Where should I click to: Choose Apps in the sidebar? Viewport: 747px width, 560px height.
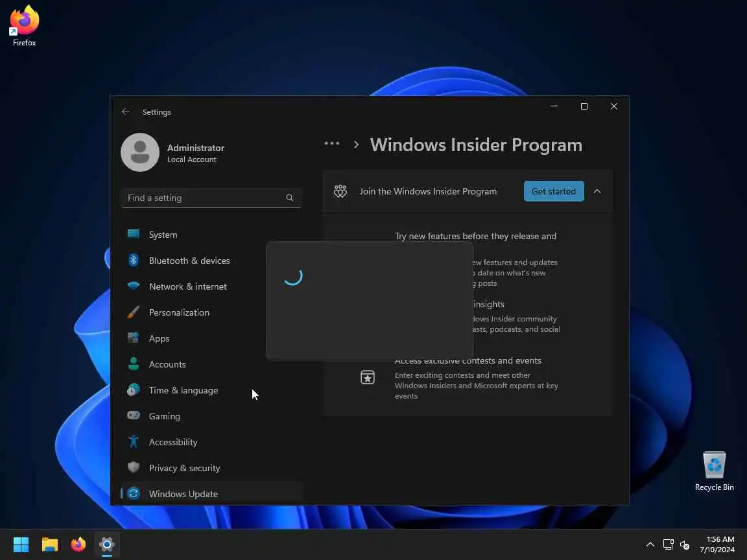[159, 338]
